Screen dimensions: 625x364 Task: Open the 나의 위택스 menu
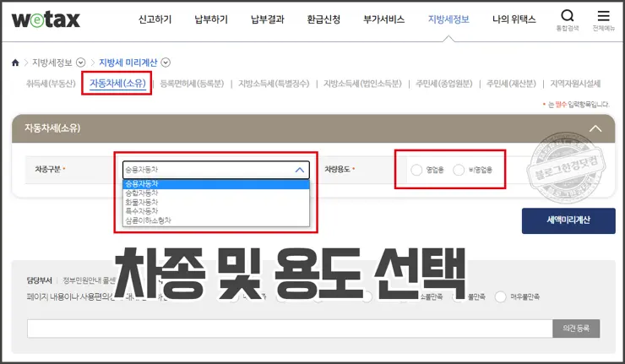tap(514, 19)
